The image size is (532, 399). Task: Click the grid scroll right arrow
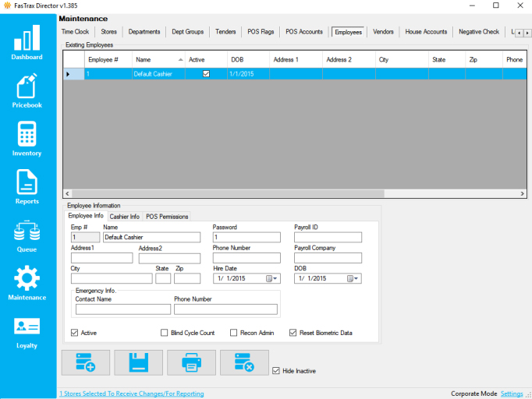pyautogui.click(x=522, y=193)
